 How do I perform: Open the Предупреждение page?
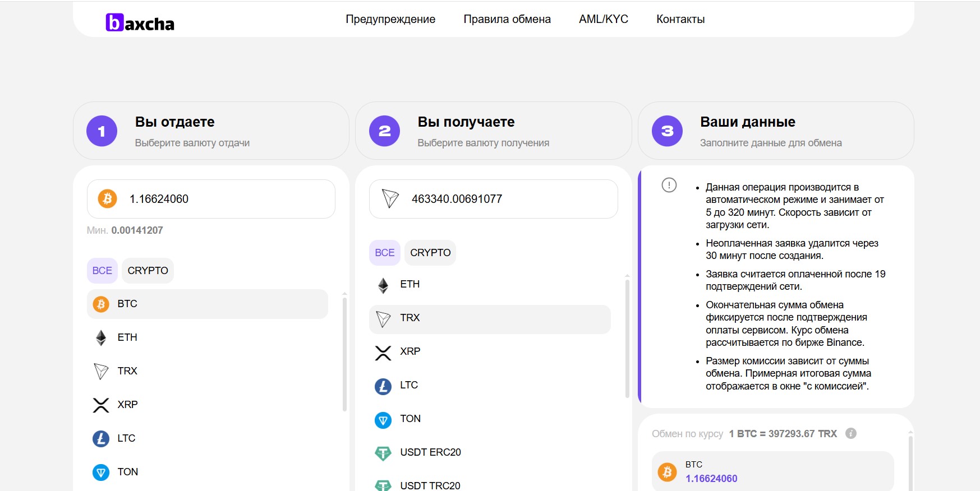390,19
